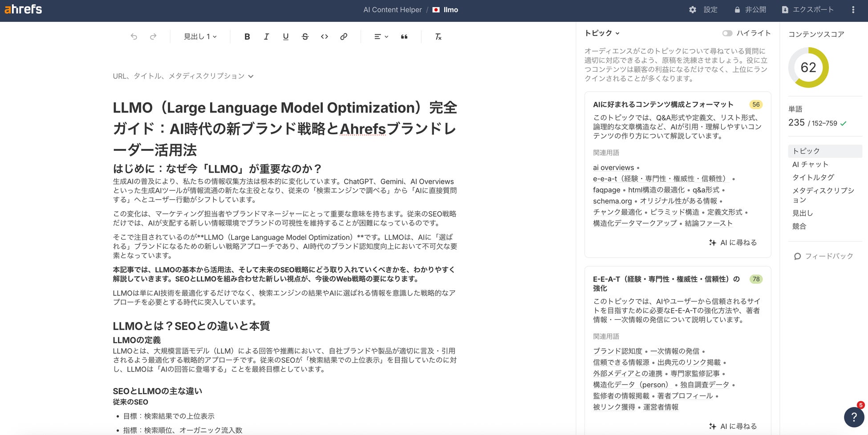Click the heading LLMOとは？SEOとの違いと本質
Image resolution: width=868 pixels, height=435 pixels.
tap(191, 326)
